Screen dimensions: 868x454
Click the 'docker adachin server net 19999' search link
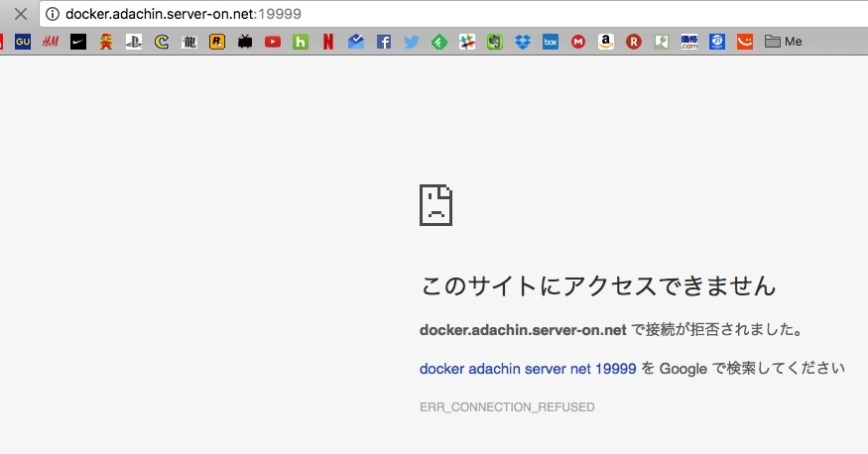pos(528,368)
